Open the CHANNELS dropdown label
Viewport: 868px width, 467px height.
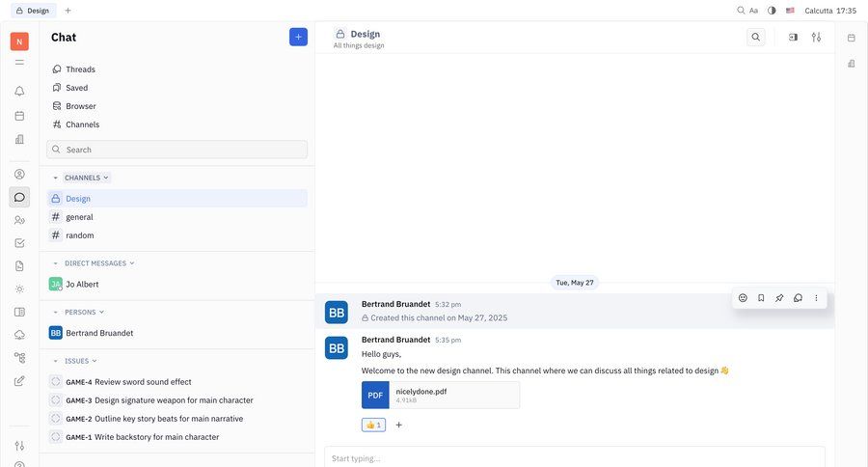[x=87, y=178]
